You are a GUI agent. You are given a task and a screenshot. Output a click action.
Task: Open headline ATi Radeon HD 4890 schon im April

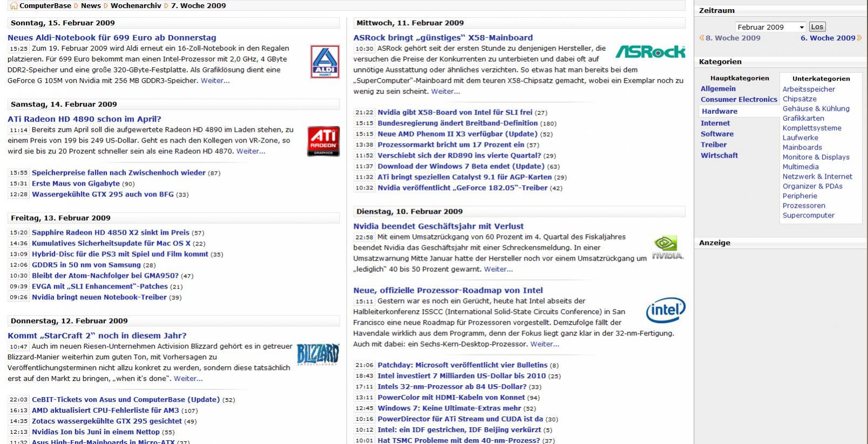[x=84, y=119]
